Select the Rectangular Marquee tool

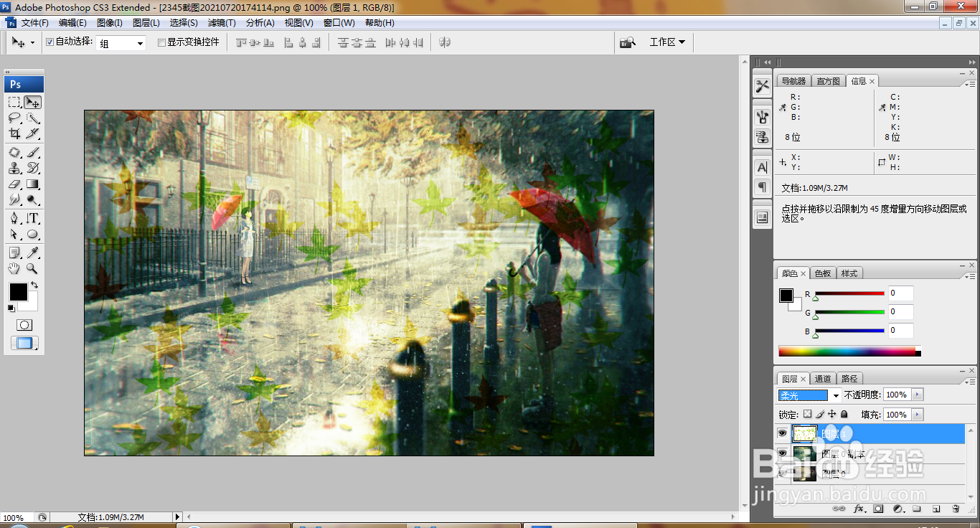pyautogui.click(x=14, y=102)
